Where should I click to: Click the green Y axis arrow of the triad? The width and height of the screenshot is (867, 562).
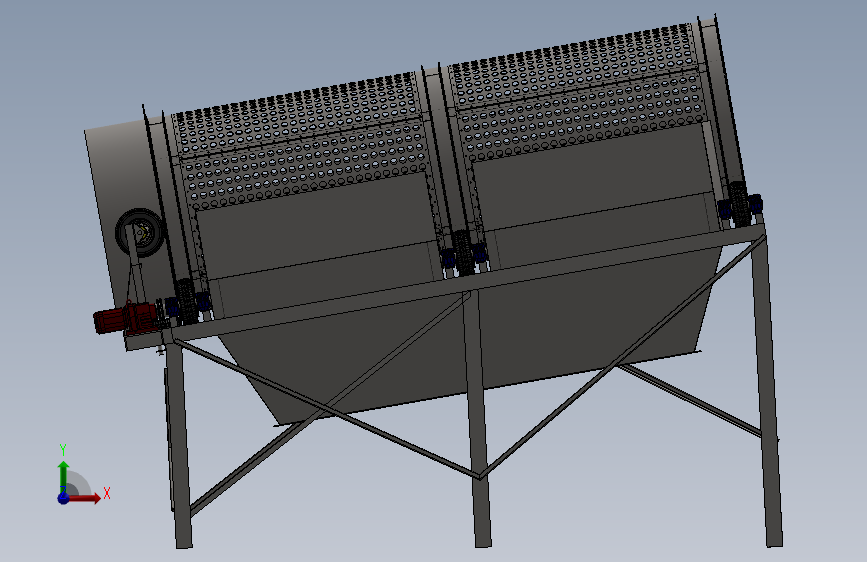(64, 477)
